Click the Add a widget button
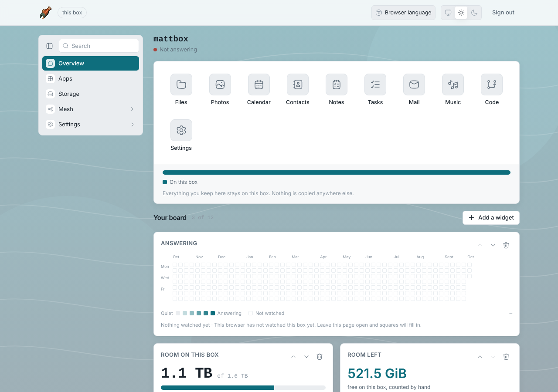Screen dimensions: 558x392 491,218
